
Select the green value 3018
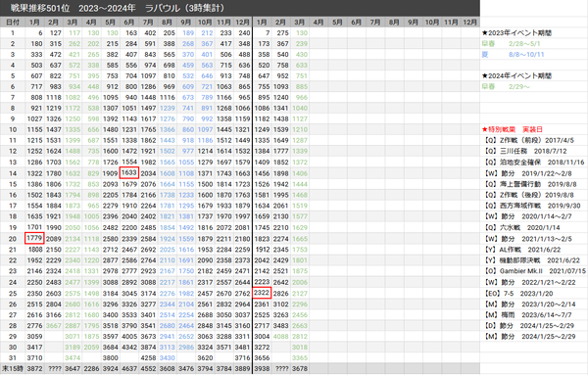point(300,347)
